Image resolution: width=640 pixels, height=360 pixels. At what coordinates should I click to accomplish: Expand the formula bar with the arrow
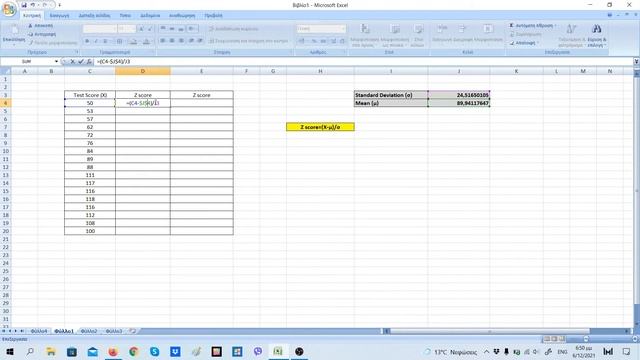click(636, 62)
